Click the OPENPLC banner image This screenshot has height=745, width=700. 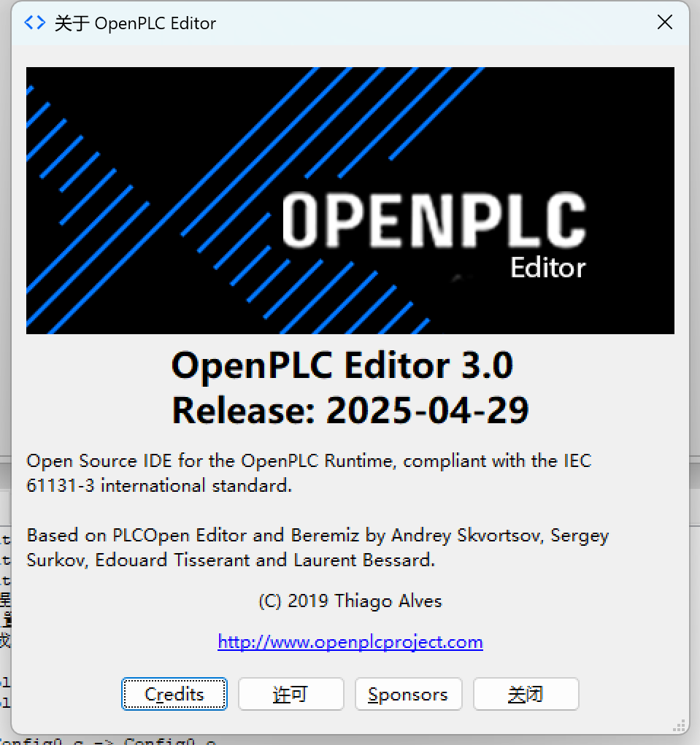[350, 201]
